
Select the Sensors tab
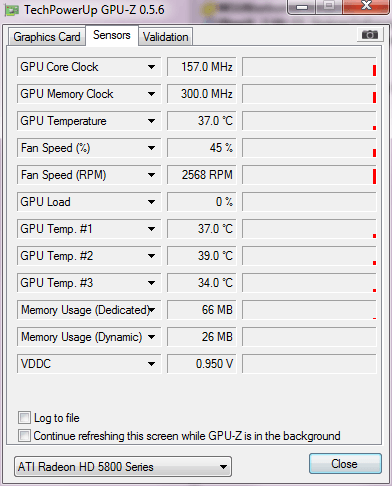[x=112, y=35]
